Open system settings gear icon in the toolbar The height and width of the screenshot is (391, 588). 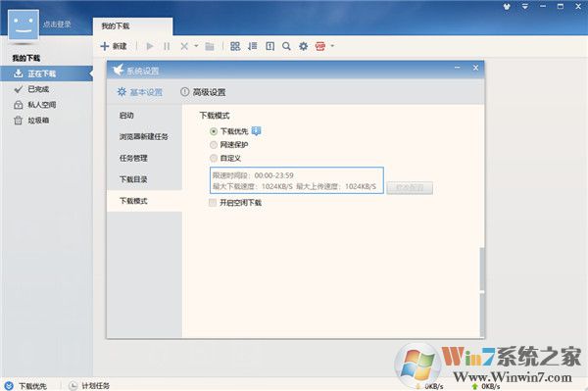click(304, 46)
